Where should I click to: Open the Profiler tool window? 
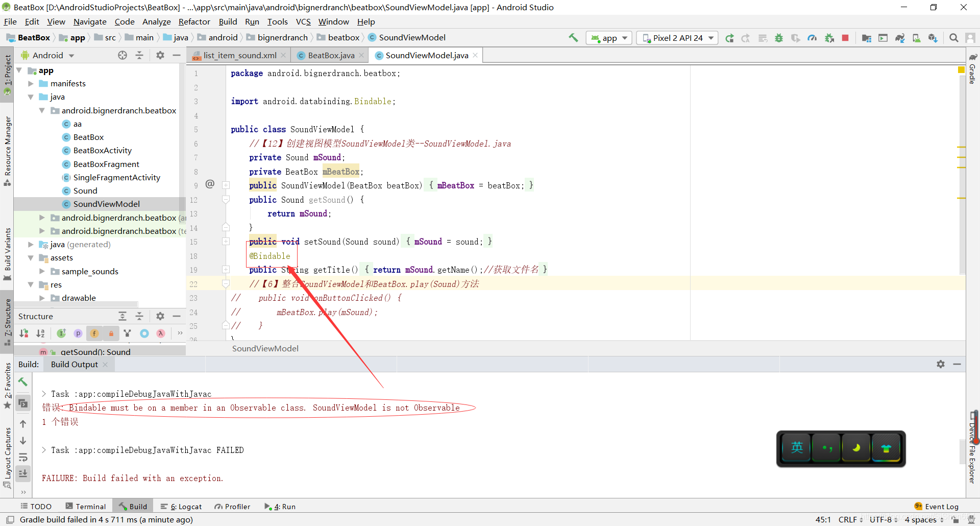232,507
